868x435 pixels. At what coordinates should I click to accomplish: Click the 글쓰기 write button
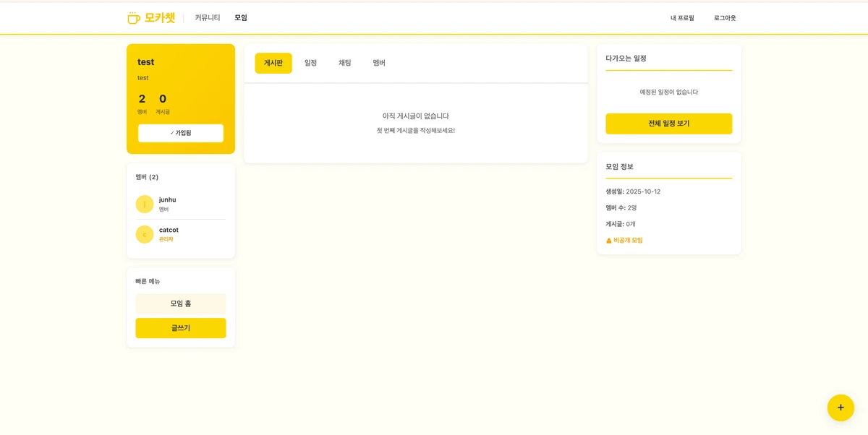coord(181,328)
